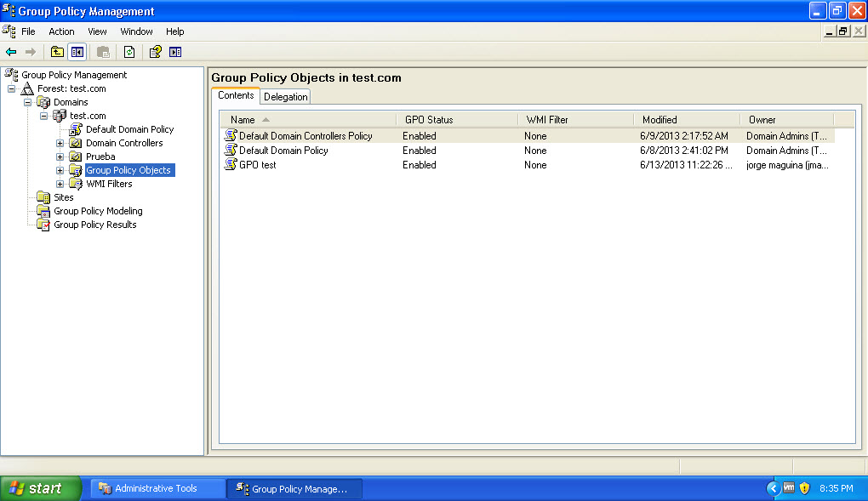Select the Sites tree item
Viewport: 868px width, 501px height.
pos(64,197)
